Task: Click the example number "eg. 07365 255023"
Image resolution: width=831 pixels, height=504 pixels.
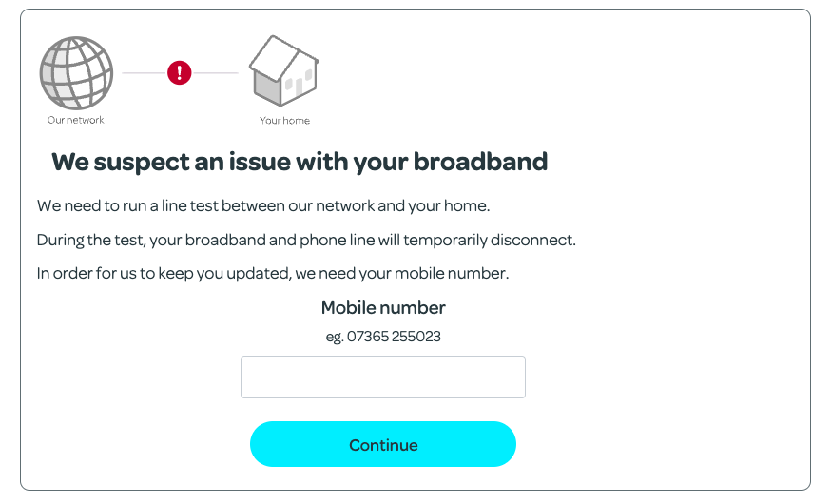Action: (383, 337)
